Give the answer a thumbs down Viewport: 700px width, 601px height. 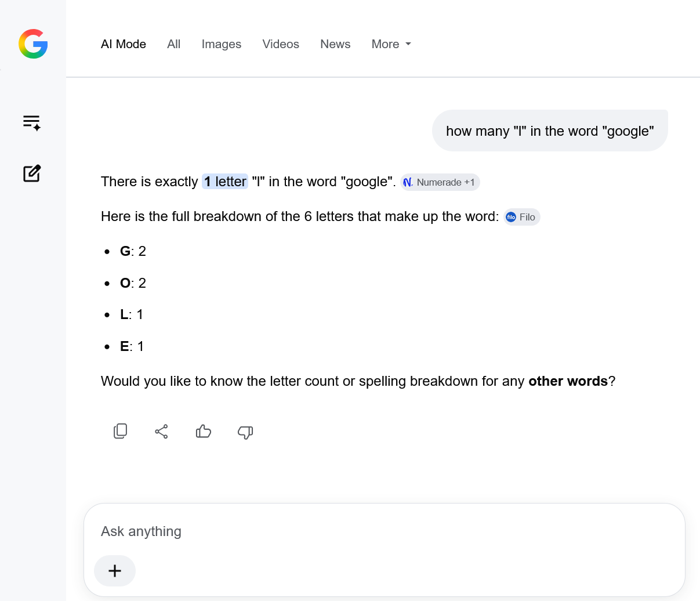(x=245, y=432)
